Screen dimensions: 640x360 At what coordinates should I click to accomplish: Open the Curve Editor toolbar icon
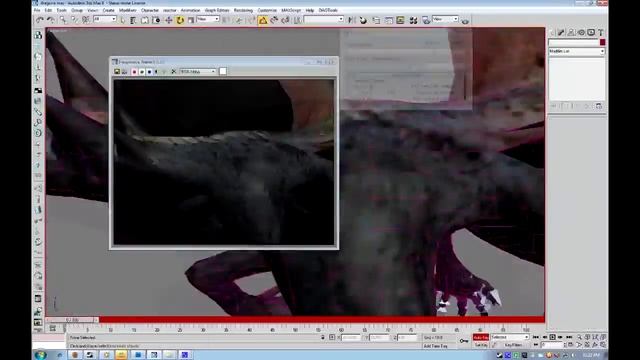tap(388, 20)
